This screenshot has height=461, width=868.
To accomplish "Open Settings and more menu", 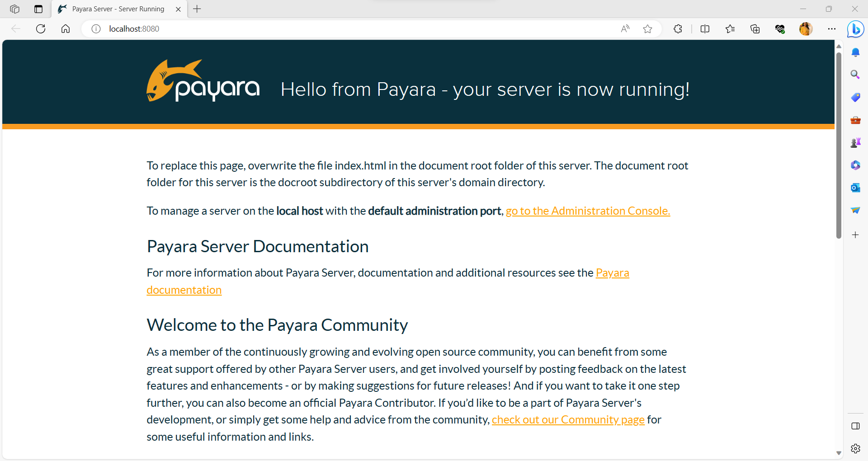I will [831, 29].
